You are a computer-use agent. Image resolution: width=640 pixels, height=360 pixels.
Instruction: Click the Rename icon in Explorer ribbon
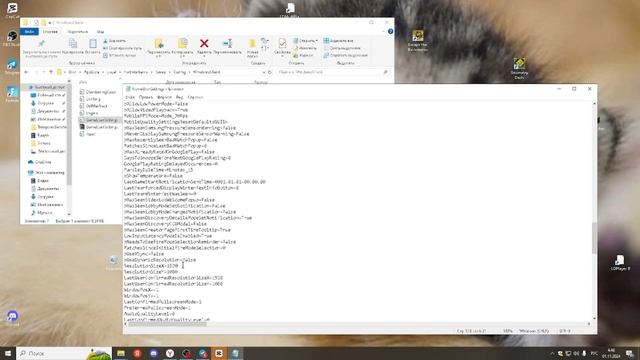[227, 43]
